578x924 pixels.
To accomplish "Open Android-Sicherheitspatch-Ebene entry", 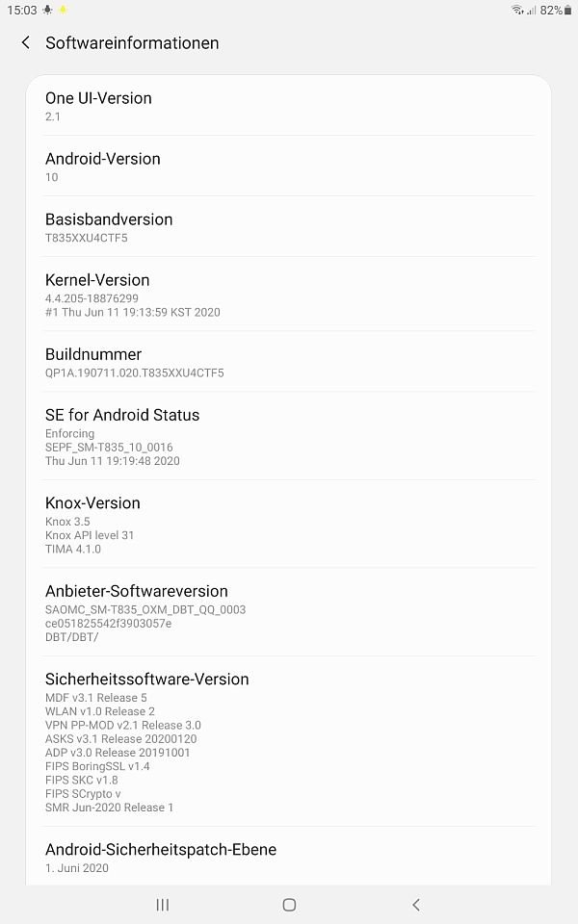I will pos(288,857).
